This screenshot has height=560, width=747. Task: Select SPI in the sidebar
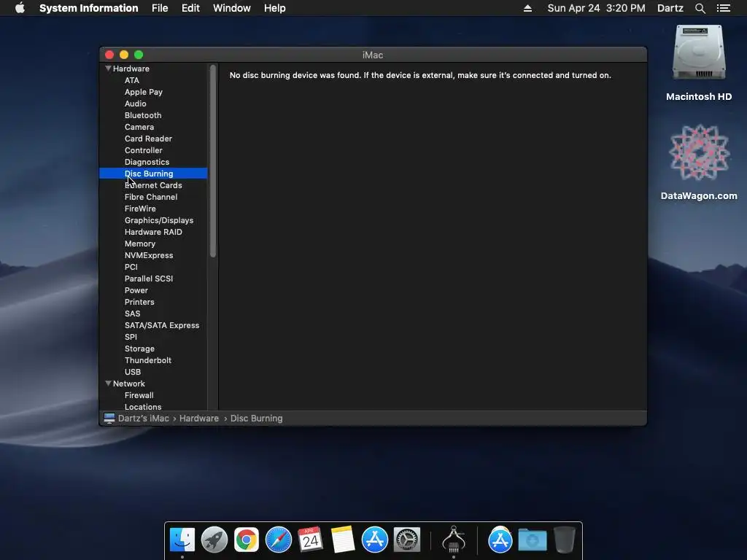point(131,337)
